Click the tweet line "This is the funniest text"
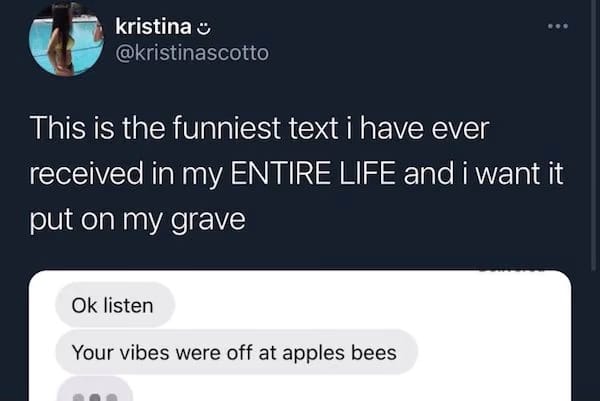Viewport: 600px width, 401px height. (184, 128)
